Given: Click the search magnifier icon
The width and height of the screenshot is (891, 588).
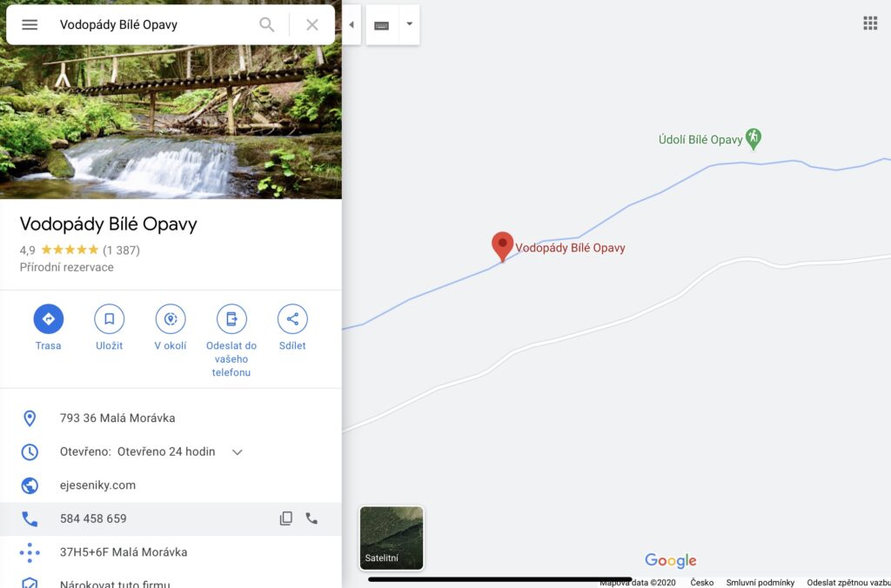Looking at the screenshot, I should tap(267, 24).
